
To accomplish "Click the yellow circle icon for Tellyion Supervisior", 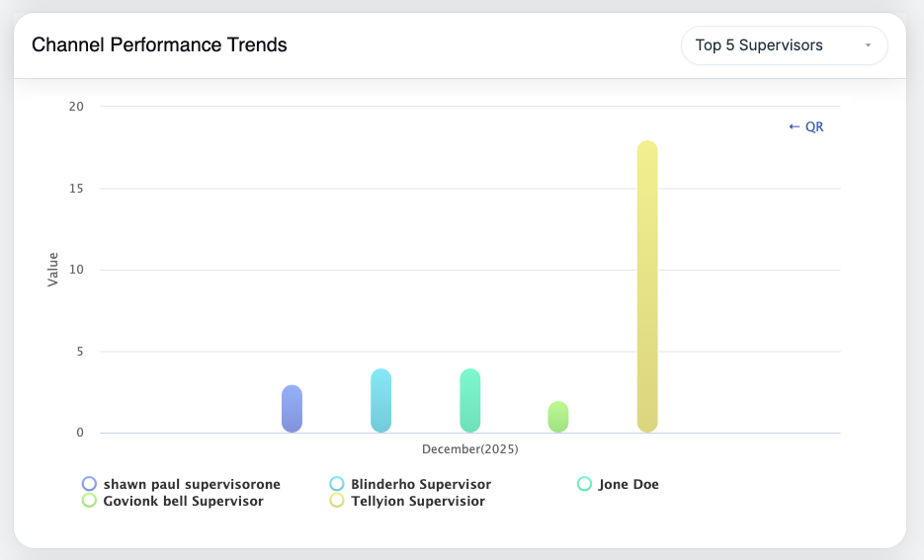I will (x=337, y=501).
